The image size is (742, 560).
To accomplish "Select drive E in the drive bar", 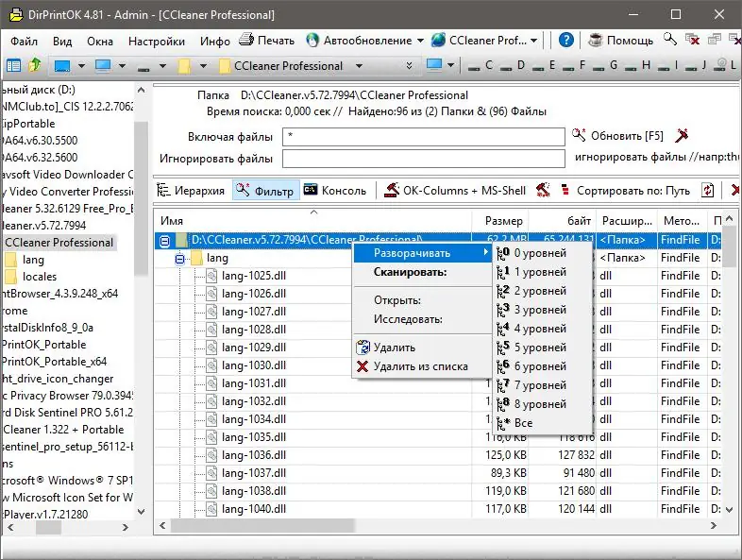I will coord(544,65).
